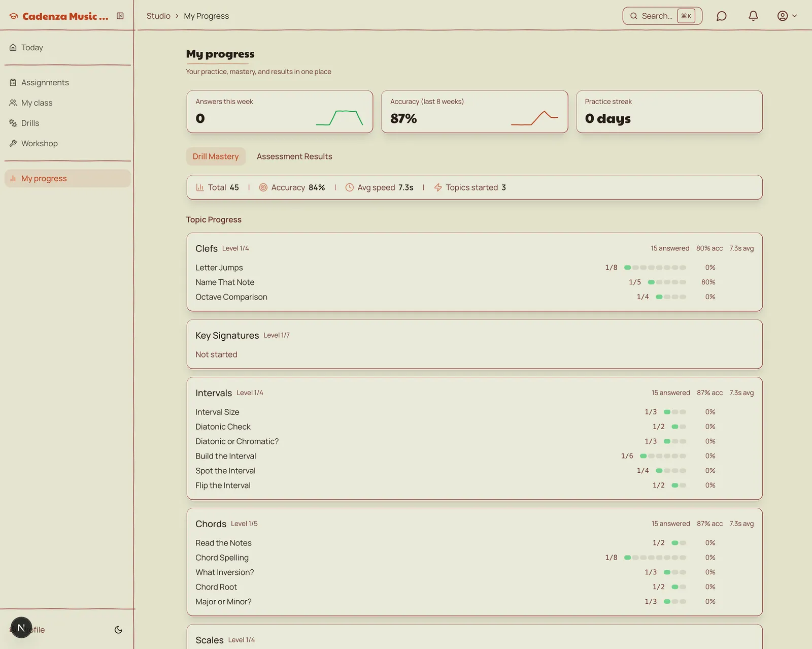Screen dimensions: 812x649
Task: Click the My class people icon
Action: click(13, 103)
